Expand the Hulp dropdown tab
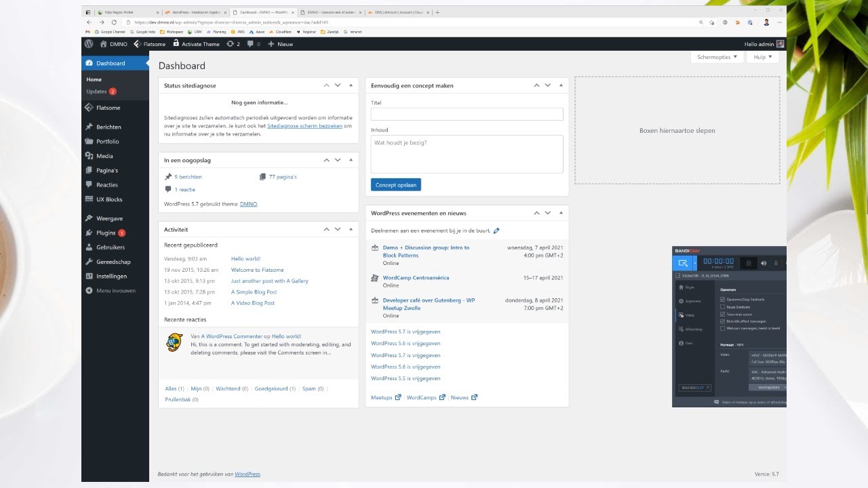This screenshot has width=868, height=488. 763,57
